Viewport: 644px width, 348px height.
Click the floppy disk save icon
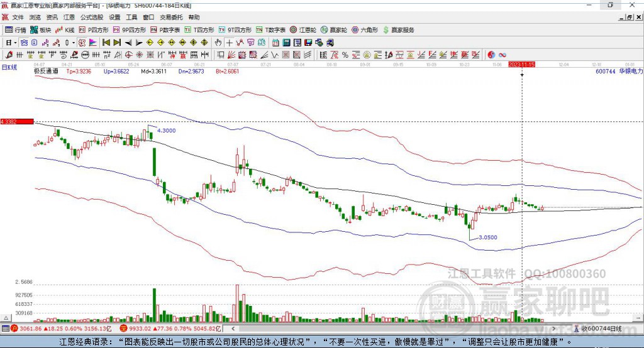[x=308, y=43]
